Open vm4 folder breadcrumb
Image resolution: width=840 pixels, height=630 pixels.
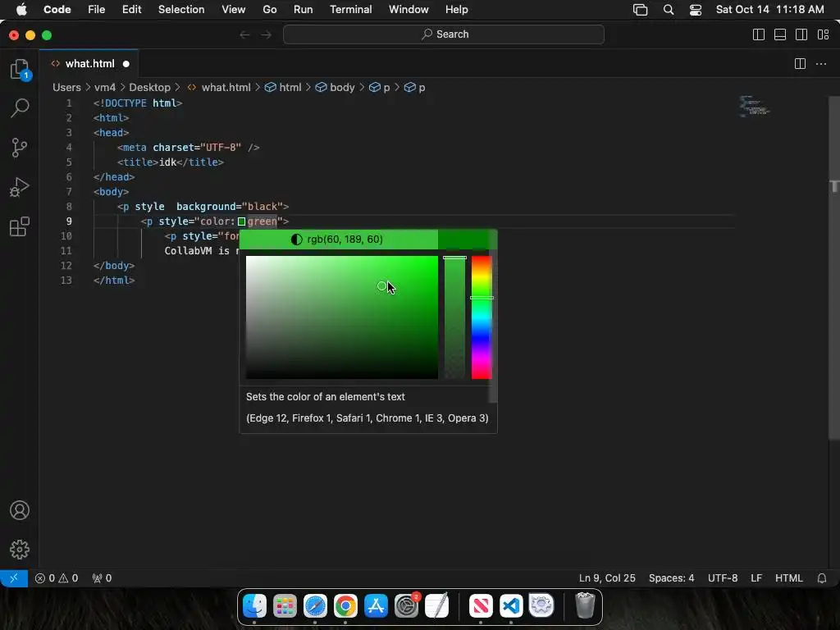pyautogui.click(x=105, y=87)
